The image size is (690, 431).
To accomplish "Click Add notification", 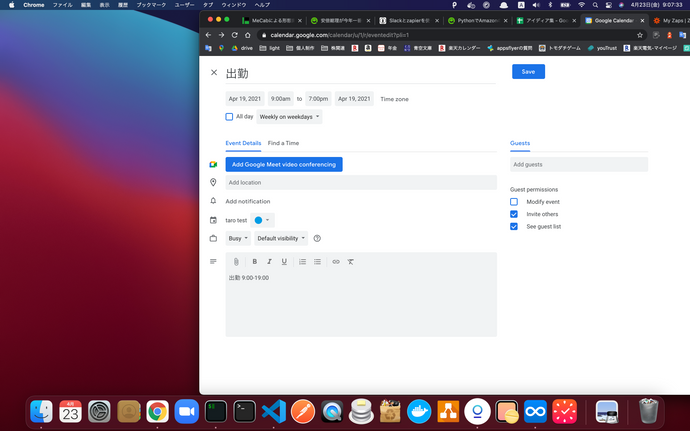I will click(248, 201).
